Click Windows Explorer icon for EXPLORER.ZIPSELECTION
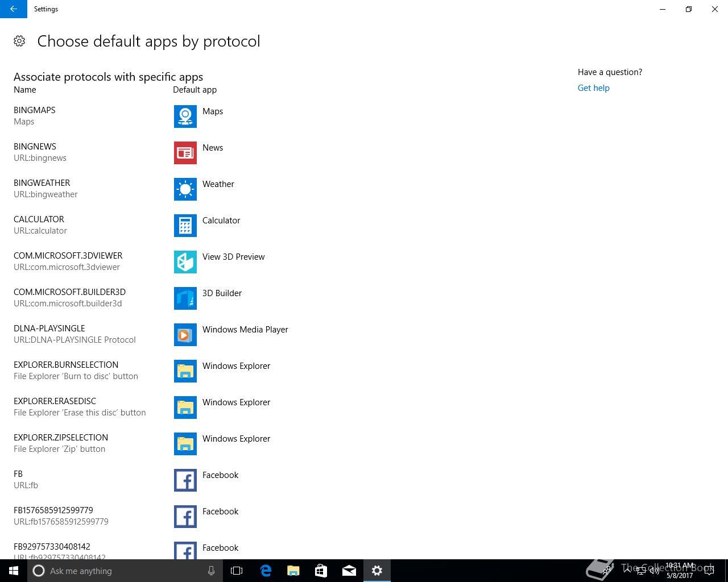The height and width of the screenshot is (582, 728). tap(185, 444)
